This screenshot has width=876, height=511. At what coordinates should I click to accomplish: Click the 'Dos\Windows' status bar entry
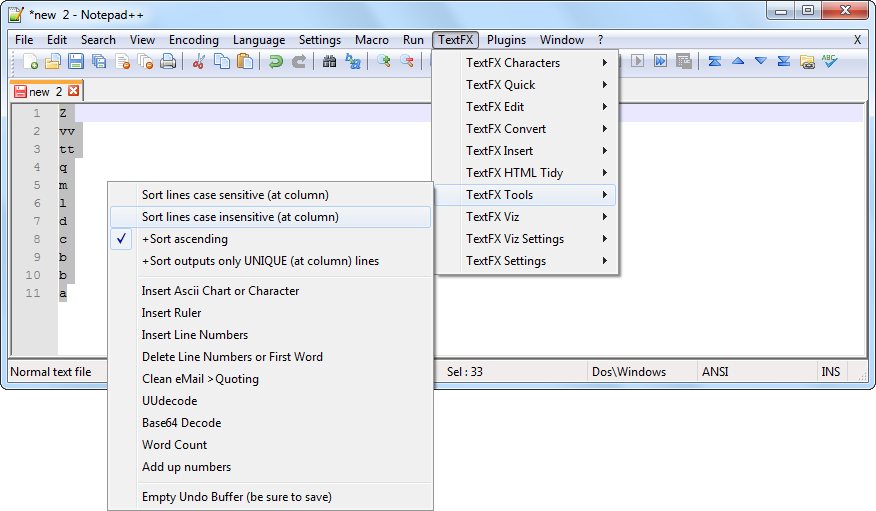click(x=629, y=372)
